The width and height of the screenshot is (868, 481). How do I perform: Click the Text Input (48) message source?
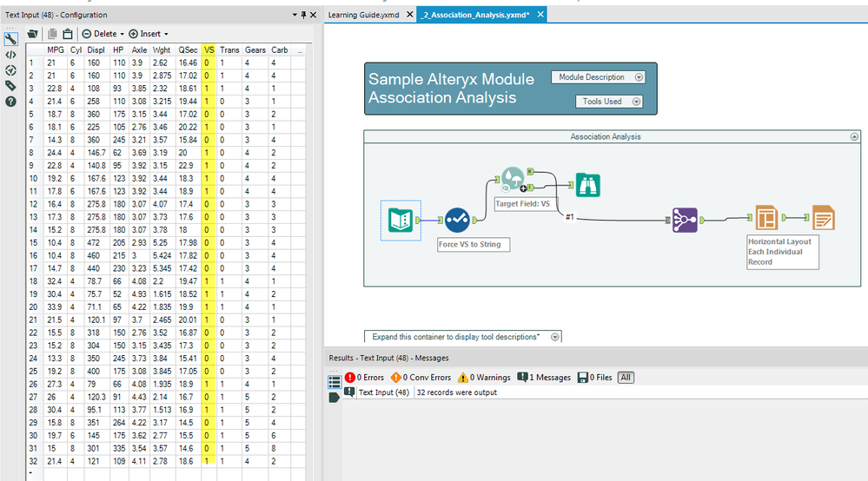pyautogui.click(x=384, y=392)
